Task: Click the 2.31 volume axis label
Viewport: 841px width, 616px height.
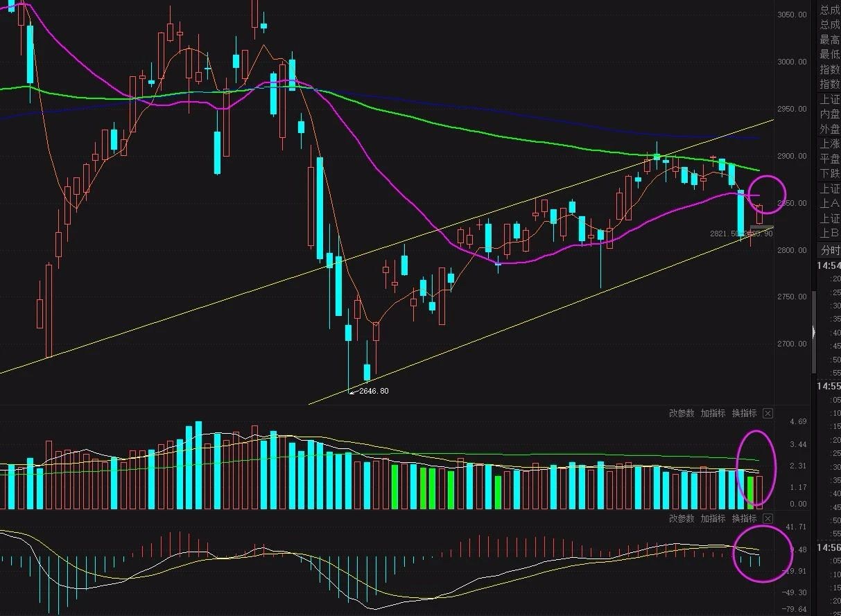Action: 798,466
